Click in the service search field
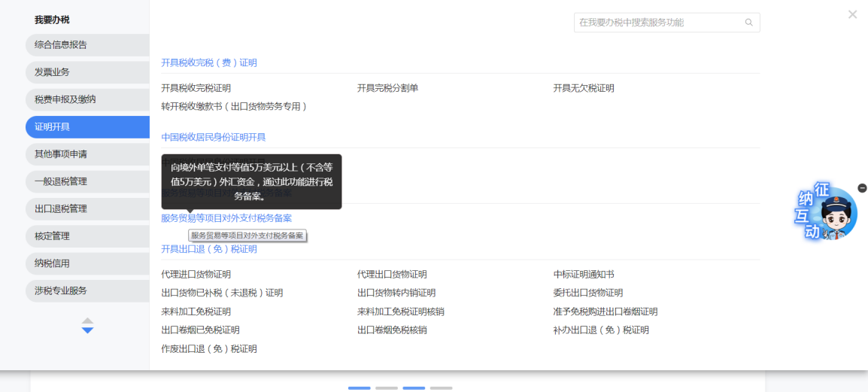Image resolution: width=868 pixels, height=392 pixels. pyautogui.click(x=658, y=23)
